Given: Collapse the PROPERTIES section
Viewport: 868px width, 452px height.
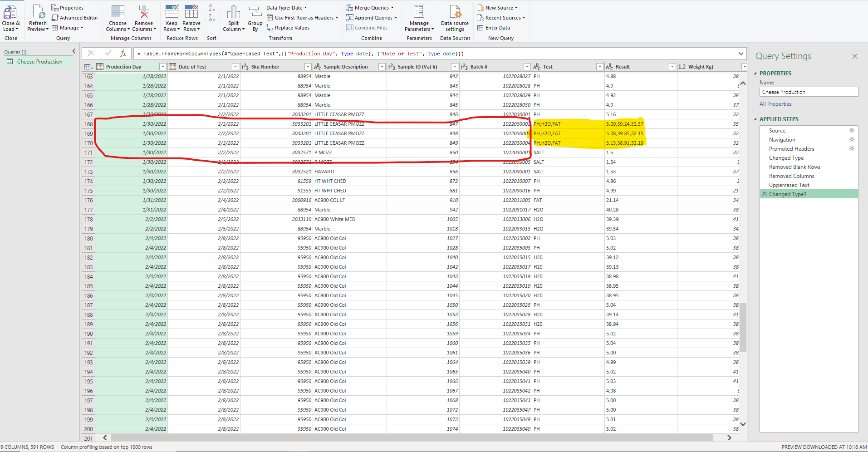Looking at the screenshot, I should point(755,73).
